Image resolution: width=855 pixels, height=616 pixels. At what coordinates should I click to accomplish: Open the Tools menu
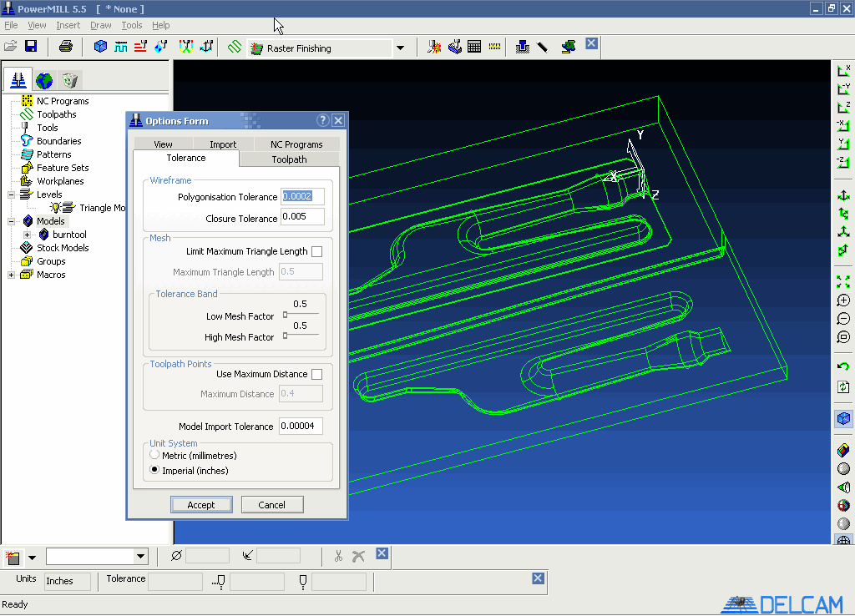[131, 25]
